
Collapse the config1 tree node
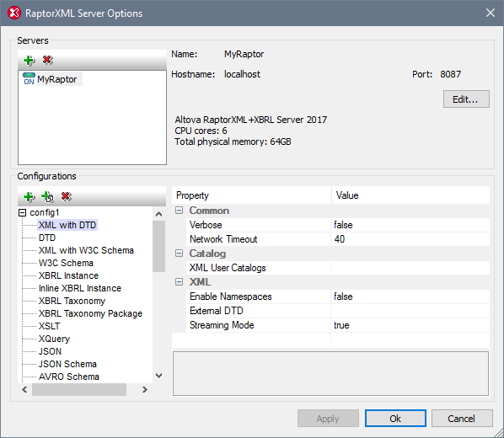pos(22,213)
